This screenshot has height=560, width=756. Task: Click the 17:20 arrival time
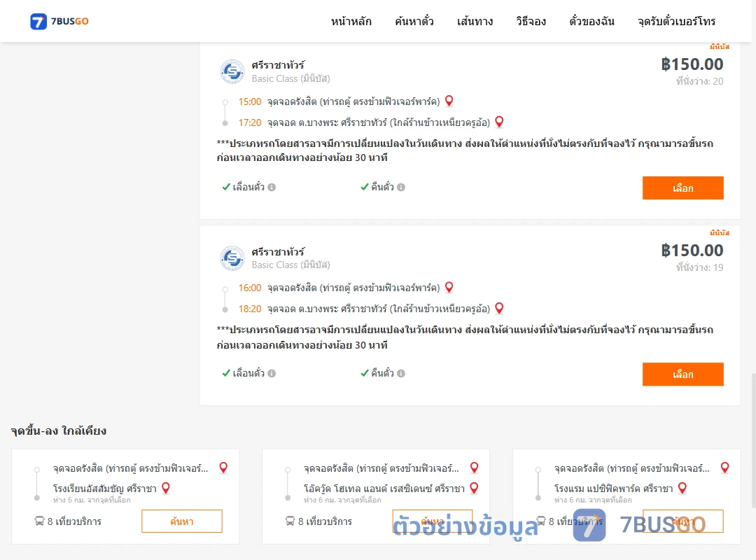click(x=250, y=122)
